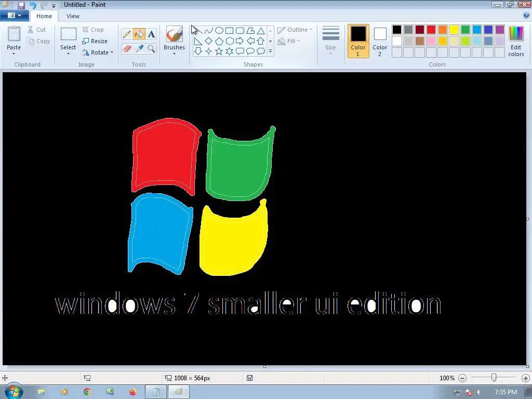Screen dimensions: 532x399
Task: Select the Color picker eyedropper tool
Action: click(139, 48)
